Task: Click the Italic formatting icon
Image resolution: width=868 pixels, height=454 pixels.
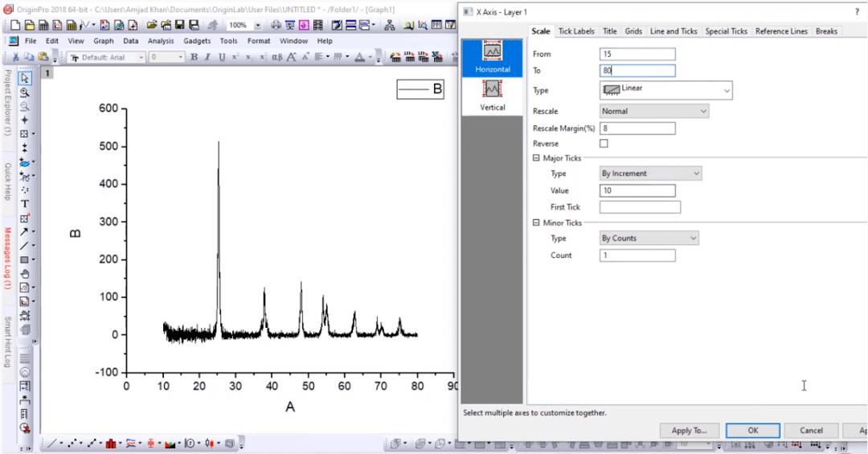Action: (x=207, y=57)
